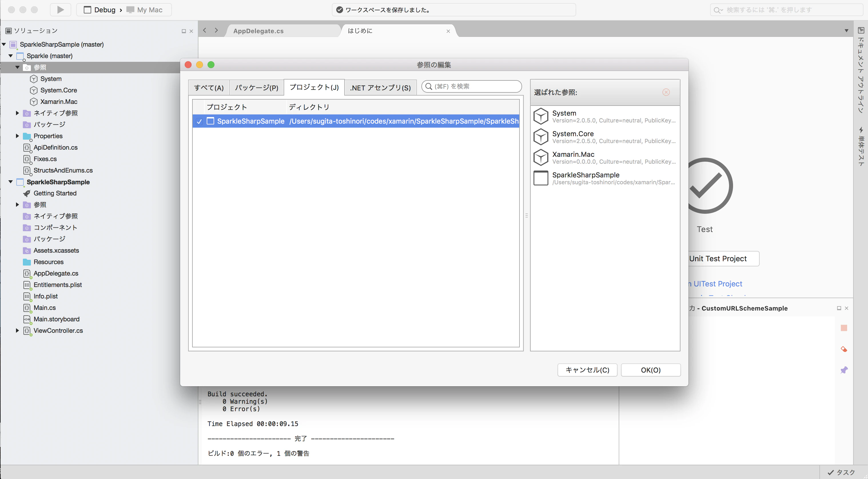Auto-hide the ソリューション pad
868x479 pixels.
pos(184,31)
